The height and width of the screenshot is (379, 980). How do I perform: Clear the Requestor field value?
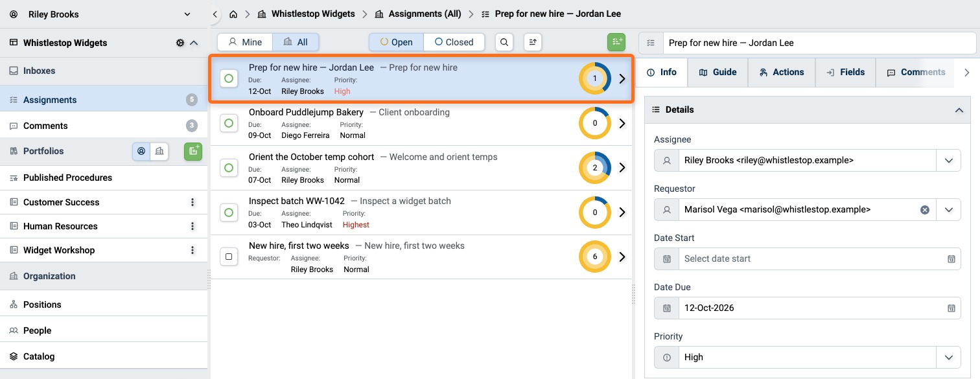[925, 209]
